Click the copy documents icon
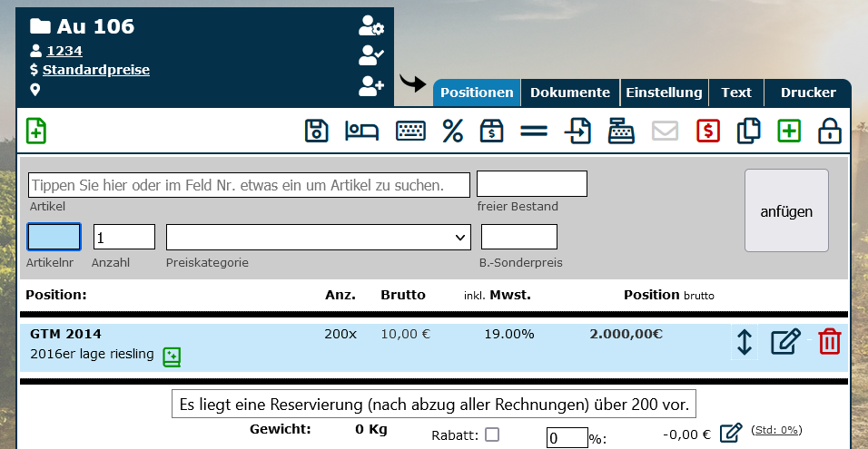The height and width of the screenshot is (449, 868). coord(749,132)
